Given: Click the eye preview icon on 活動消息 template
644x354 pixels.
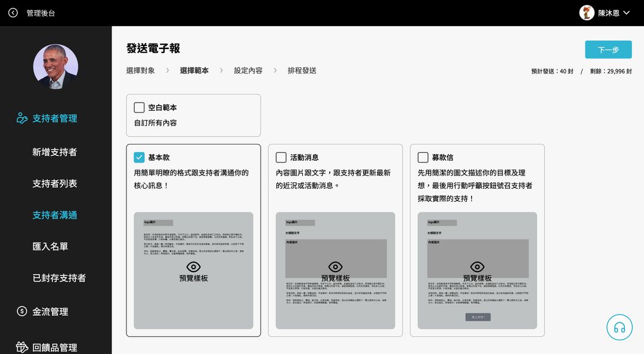Looking at the screenshot, I should [x=335, y=267].
